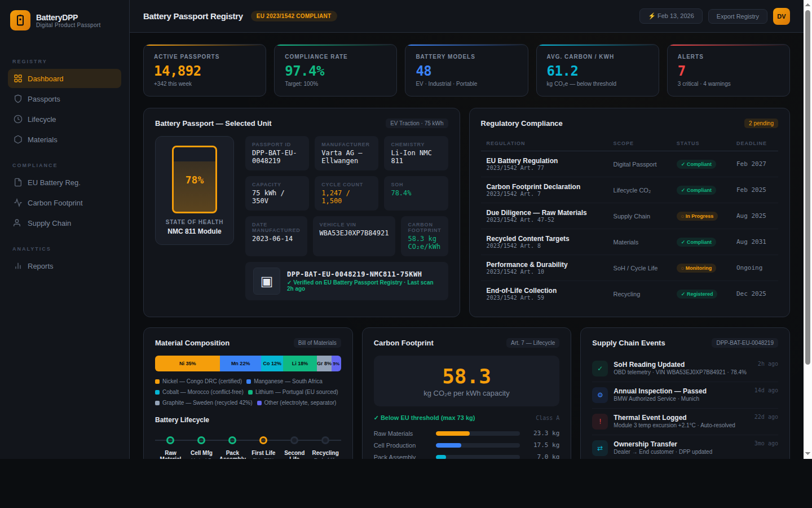This screenshot has width=812, height=508.
Task: Select the Mn 22% composition segment
Action: pyautogui.click(x=240, y=364)
